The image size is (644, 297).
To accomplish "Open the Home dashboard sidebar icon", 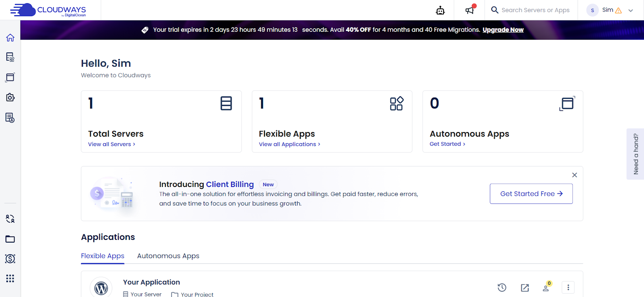I will [10, 37].
